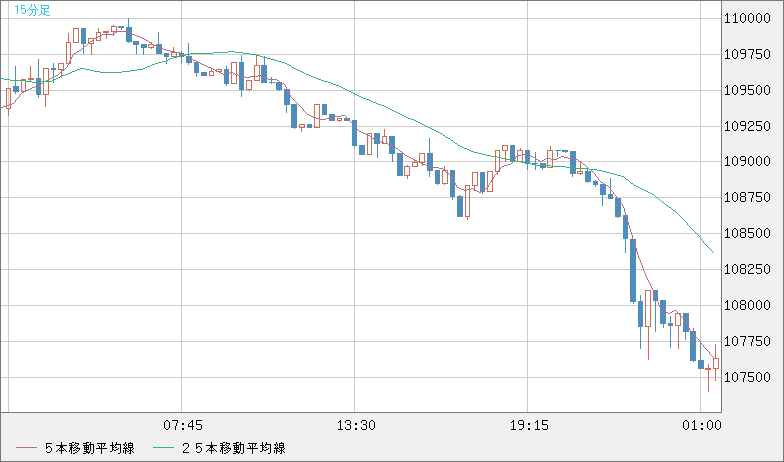
Task: Select the 110000 price axis label
Action: [x=747, y=18]
